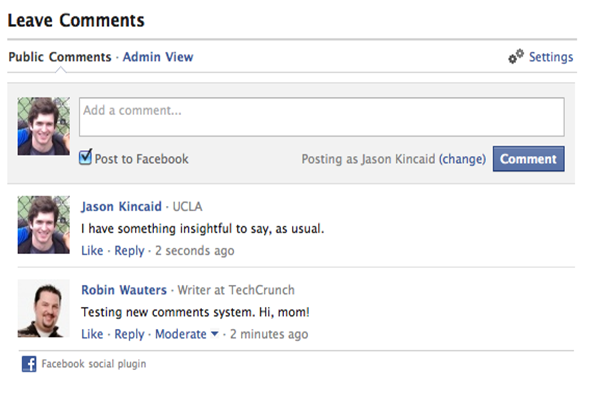Viewport: 600px width, 400px height.
Task: Expand the Moderate dropdown arrow
Action: (x=215, y=334)
